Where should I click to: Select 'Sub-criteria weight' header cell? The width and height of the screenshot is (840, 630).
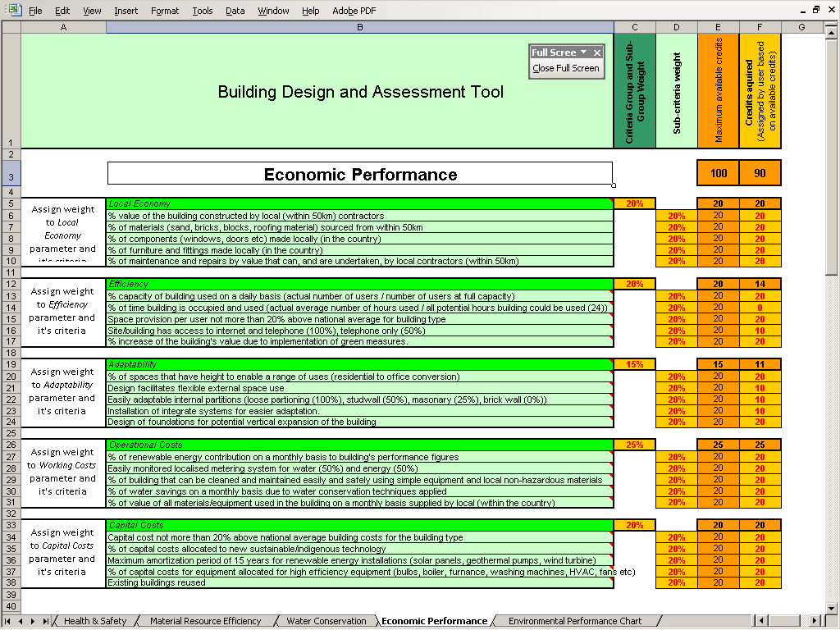[x=677, y=90]
